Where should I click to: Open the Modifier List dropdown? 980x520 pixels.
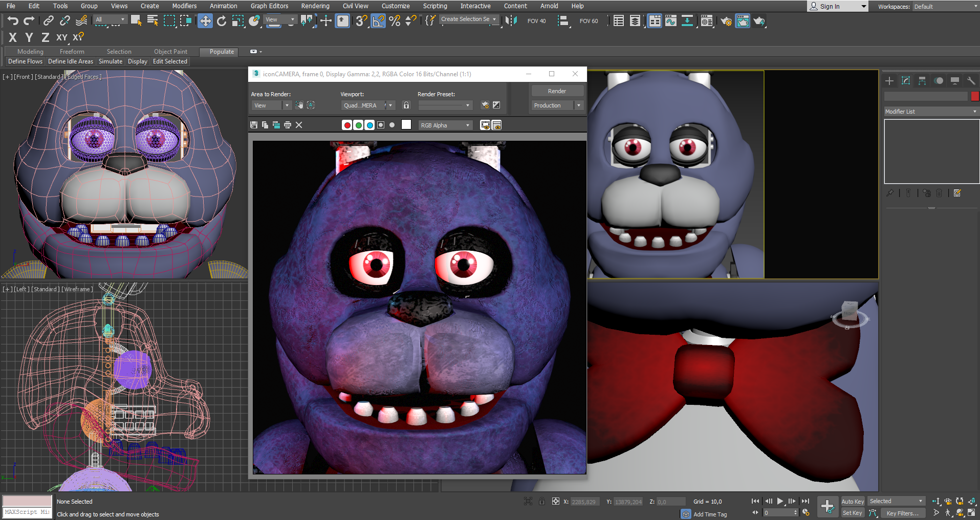click(x=931, y=112)
